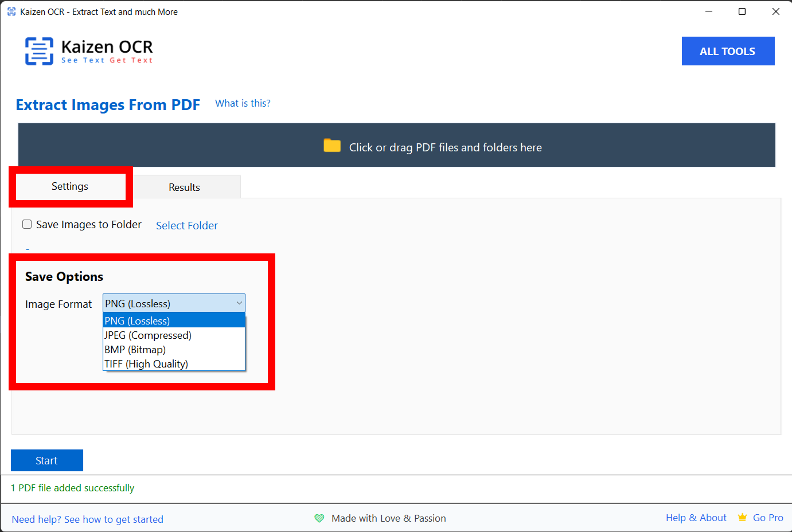Click the green heart icon in footer
Screen dimensions: 792x532
pyautogui.click(x=319, y=518)
